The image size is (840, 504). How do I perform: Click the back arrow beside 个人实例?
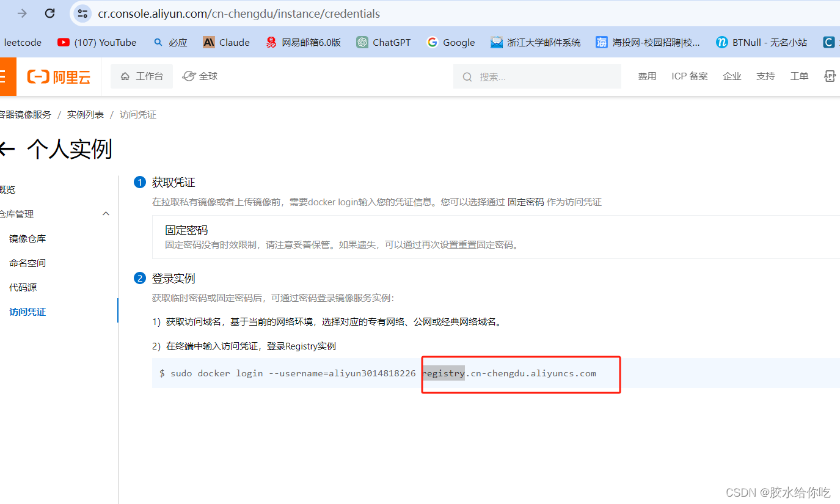(7, 148)
